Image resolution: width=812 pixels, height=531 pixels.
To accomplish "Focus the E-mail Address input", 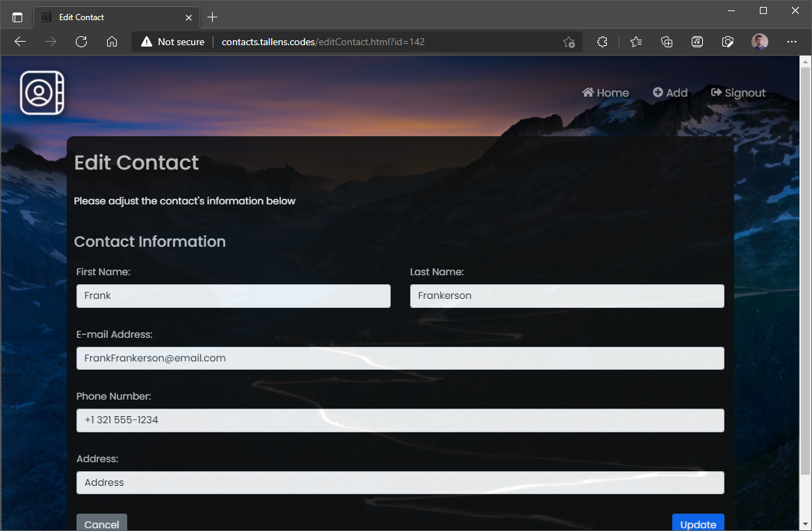I will click(400, 359).
